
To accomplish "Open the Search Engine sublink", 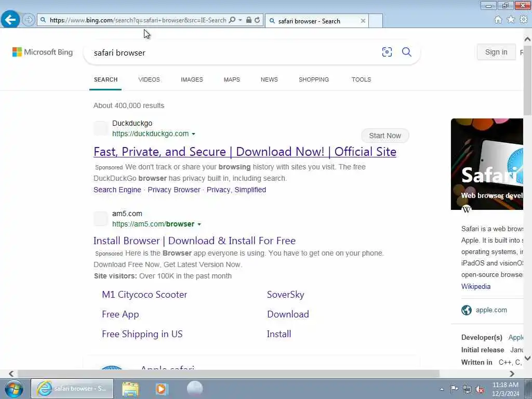I will 117,190.
